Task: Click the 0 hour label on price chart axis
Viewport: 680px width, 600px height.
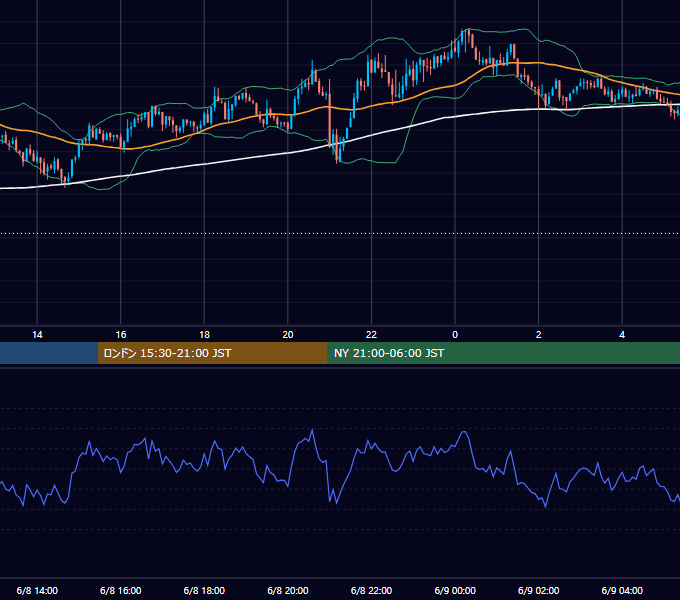Action: point(455,335)
